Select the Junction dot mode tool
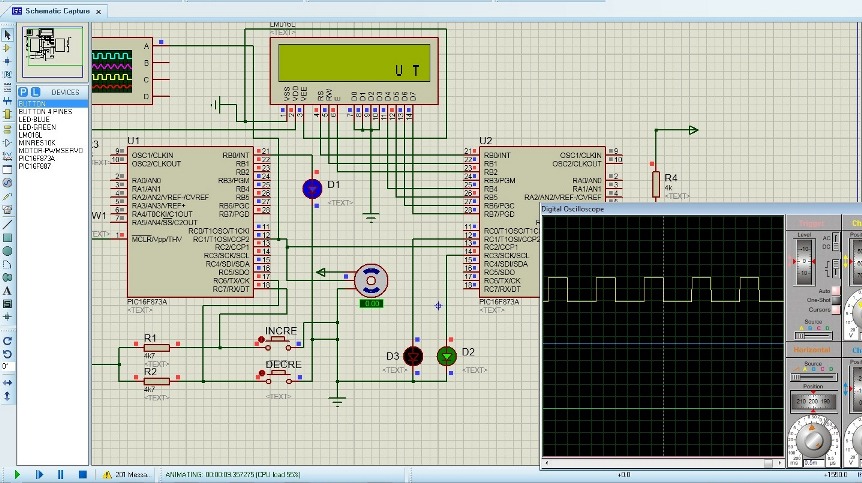The width and height of the screenshot is (862, 483). tap(7, 62)
